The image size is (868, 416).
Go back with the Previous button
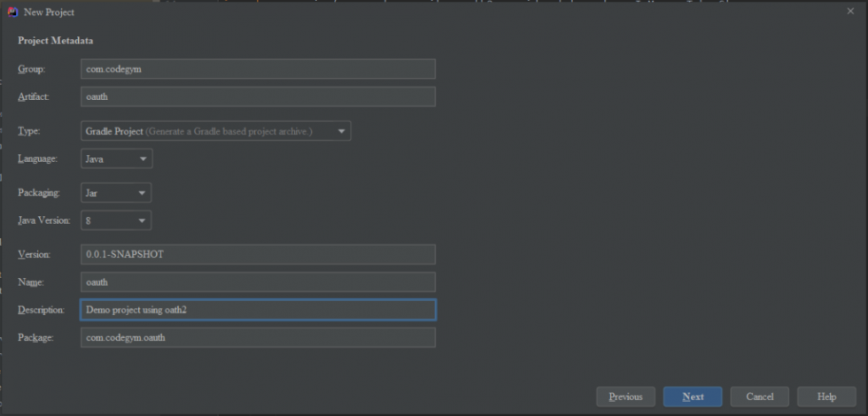click(625, 397)
